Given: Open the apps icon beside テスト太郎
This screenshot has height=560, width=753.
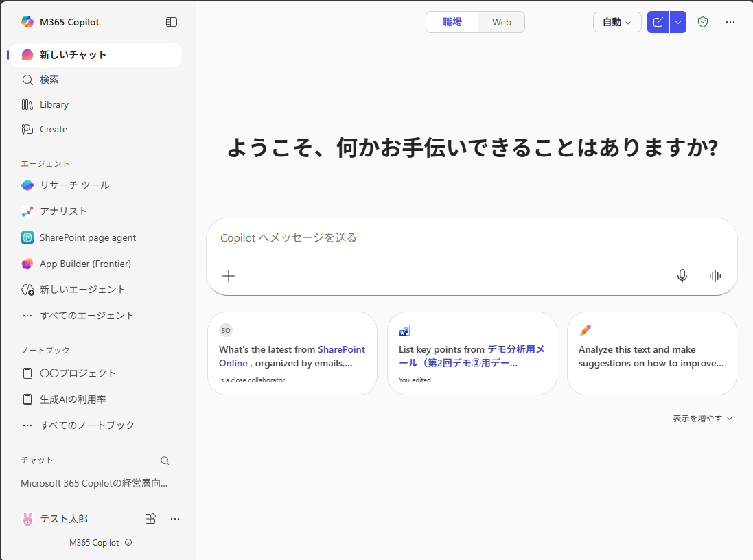Looking at the screenshot, I should pyautogui.click(x=150, y=519).
